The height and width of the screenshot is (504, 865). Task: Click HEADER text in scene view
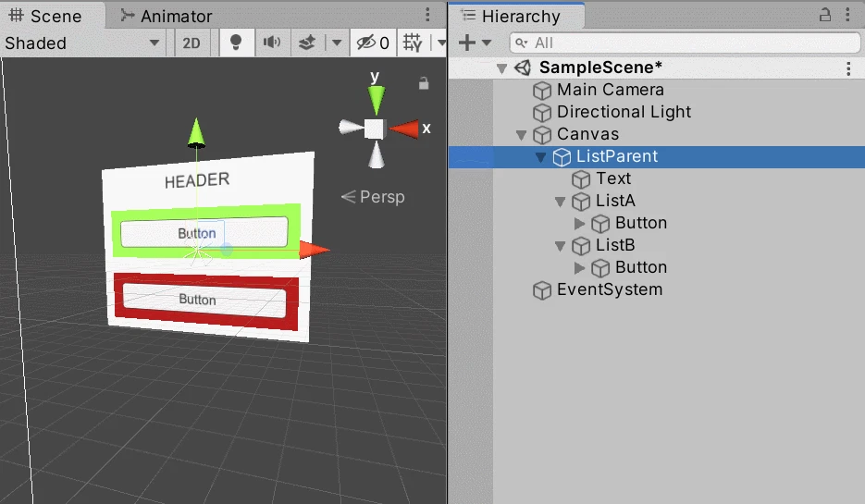pos(197,180)
